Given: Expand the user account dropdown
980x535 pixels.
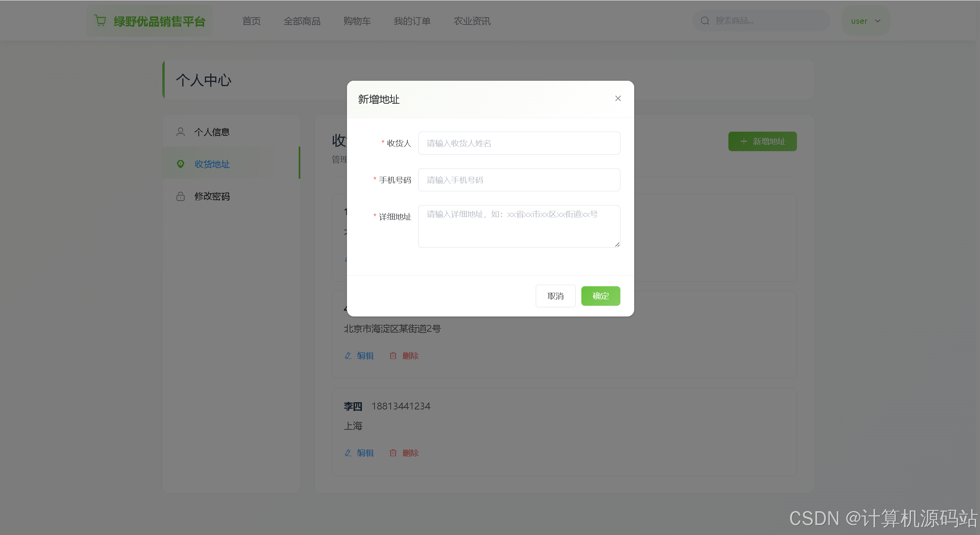Looking at the screenshot, I should click(865, 21).
